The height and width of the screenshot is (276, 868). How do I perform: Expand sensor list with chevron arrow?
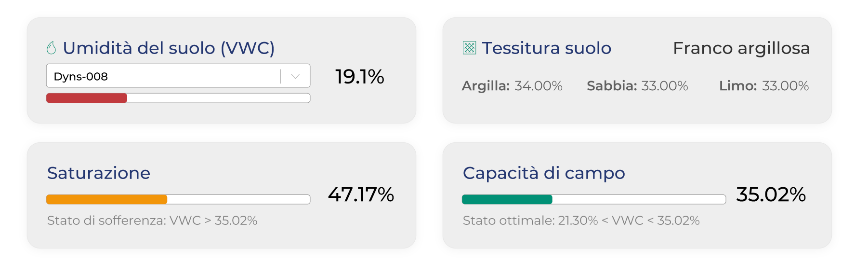coord(295,76)
